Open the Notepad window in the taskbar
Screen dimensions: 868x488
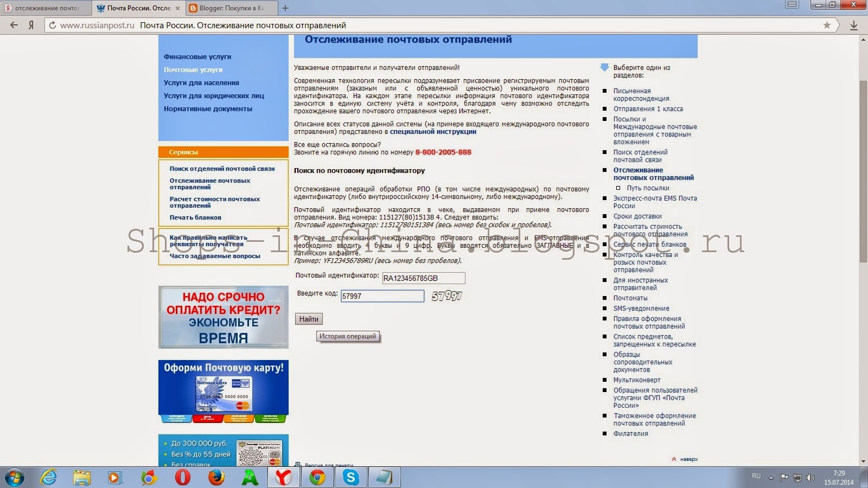[x=385, y=477]
